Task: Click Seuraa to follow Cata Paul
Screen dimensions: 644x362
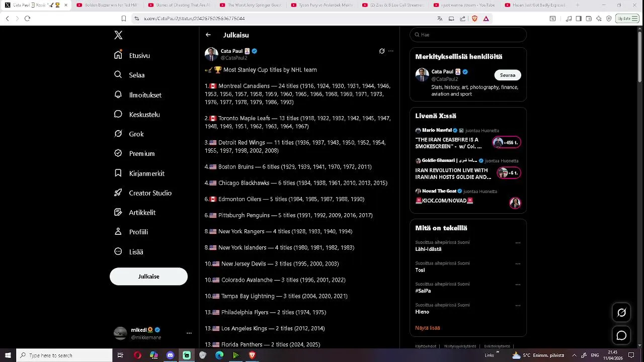Action: tap(508, 75)
